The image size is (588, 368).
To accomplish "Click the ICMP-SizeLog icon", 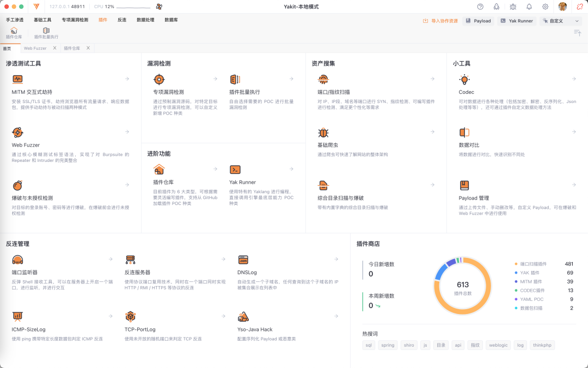I will 17,317.
